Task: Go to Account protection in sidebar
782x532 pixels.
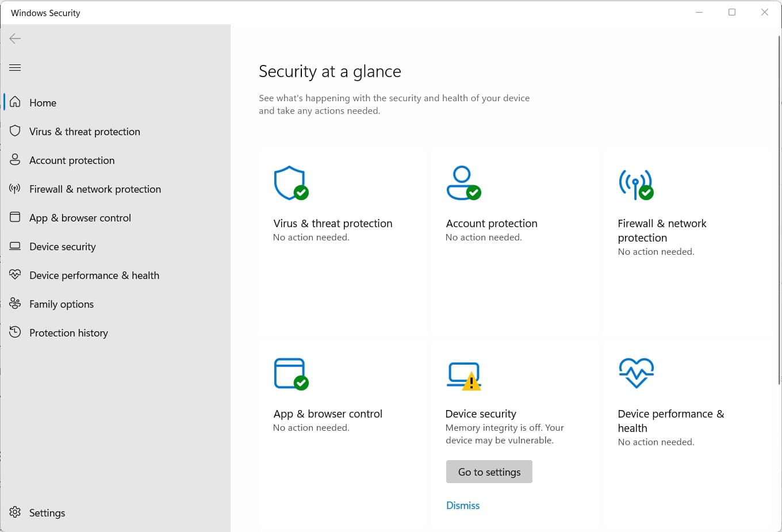Action: 72,160
